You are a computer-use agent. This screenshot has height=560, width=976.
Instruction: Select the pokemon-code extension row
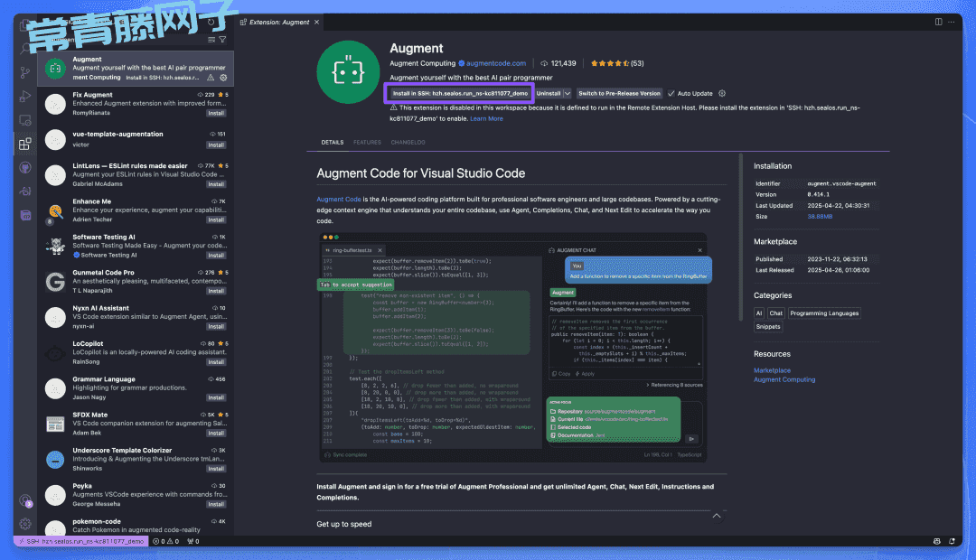point(136,526)
